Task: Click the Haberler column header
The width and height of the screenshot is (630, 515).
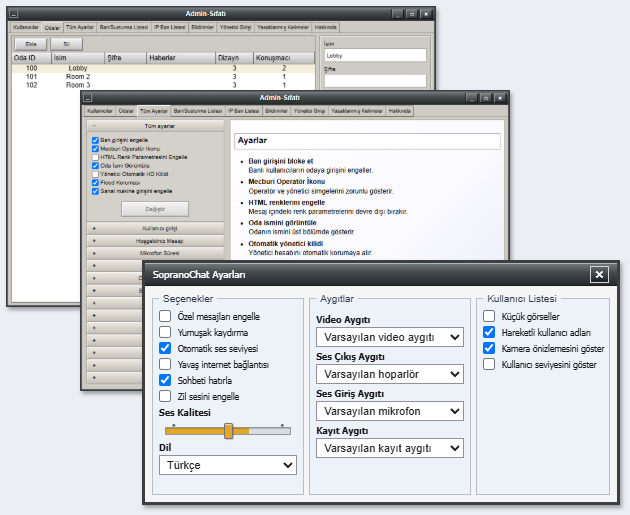Action: [x=181, y=58]
